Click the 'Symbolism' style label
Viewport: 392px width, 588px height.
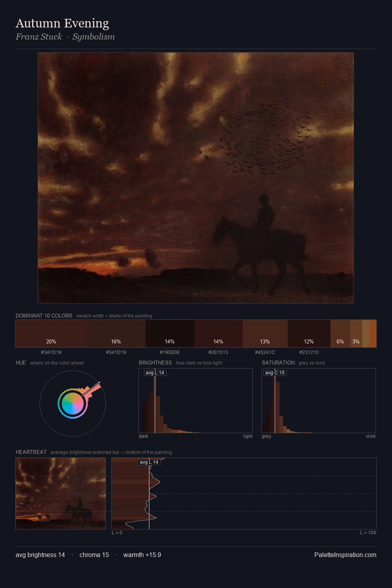(94, 37)
